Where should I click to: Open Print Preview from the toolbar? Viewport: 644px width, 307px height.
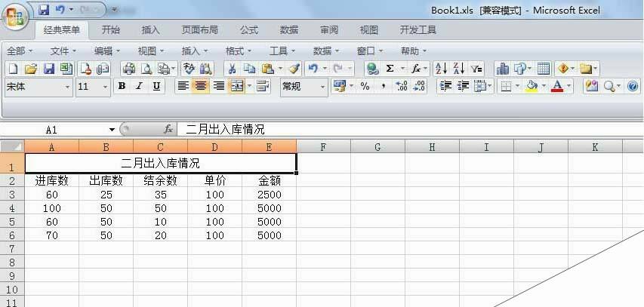(x=146, y=69)
